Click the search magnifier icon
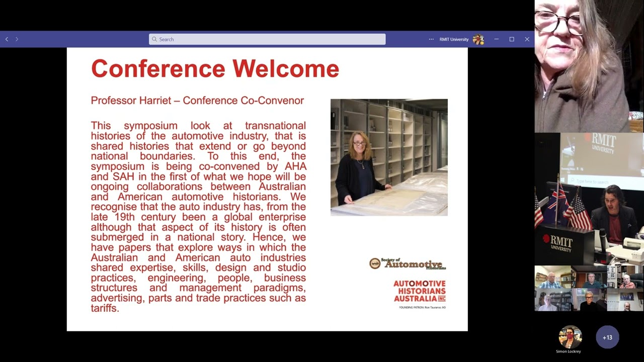This screenshot has height=362, width=644. [x=154, y=39]
